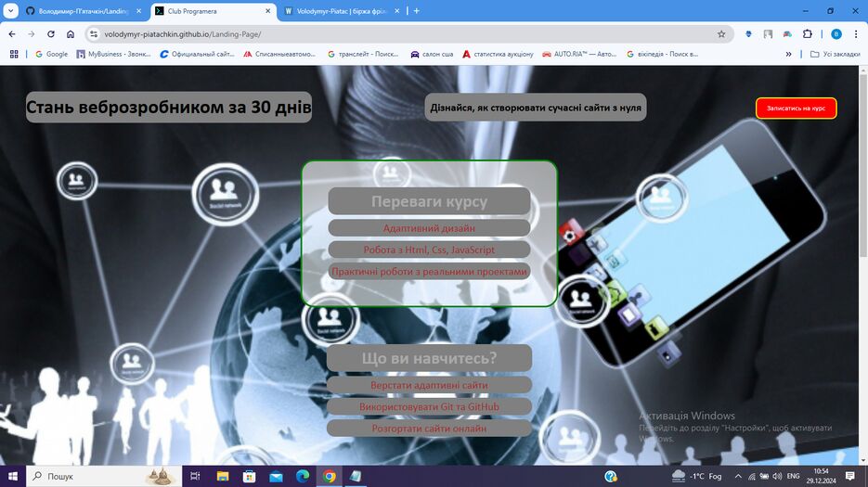Show hidden system tray icons
Viewport: 868px width, 487px height.
coord(738,476)
